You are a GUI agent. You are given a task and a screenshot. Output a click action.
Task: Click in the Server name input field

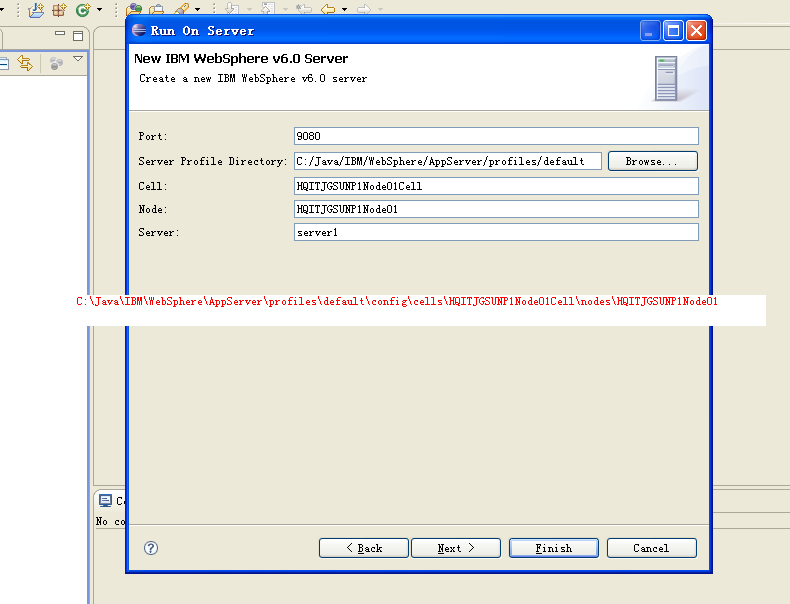496,232
